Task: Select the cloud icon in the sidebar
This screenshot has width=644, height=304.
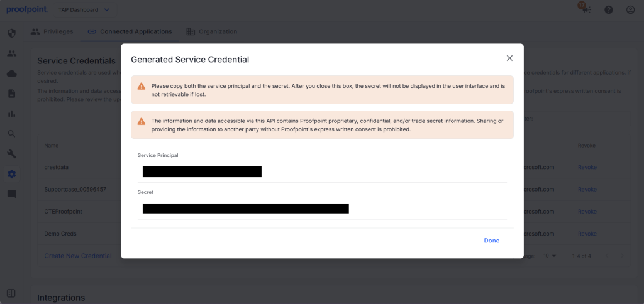Action: 11,73
